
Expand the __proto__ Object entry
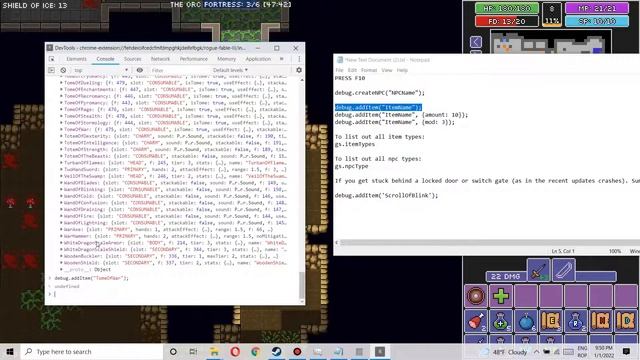coord(61,269)
